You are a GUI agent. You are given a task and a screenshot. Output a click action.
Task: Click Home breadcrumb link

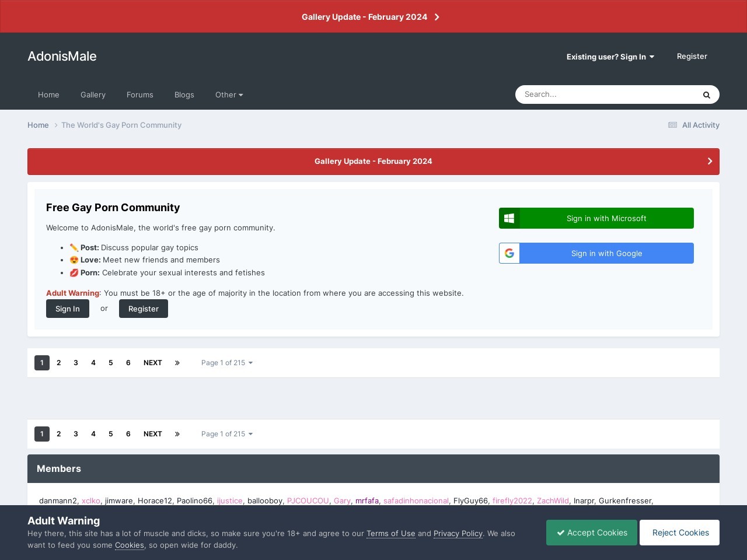(38, 125)
